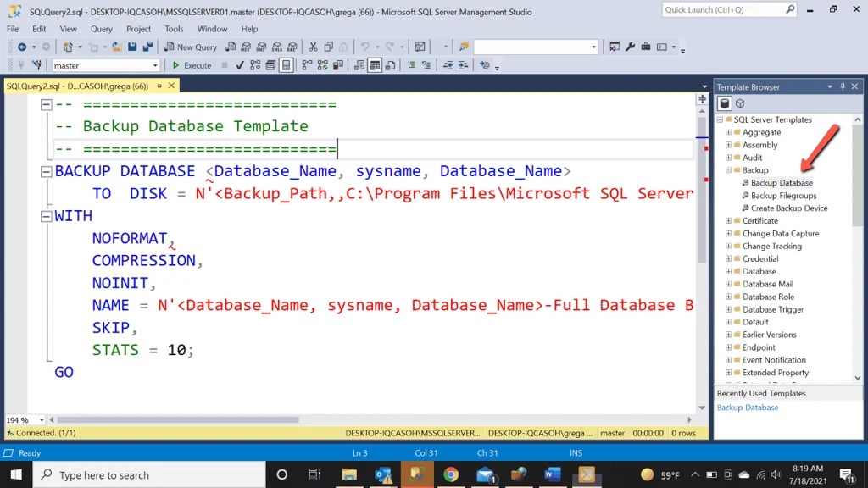
Task: Click the editor horizontal scrollbar thumb
Action: point(178,420)
